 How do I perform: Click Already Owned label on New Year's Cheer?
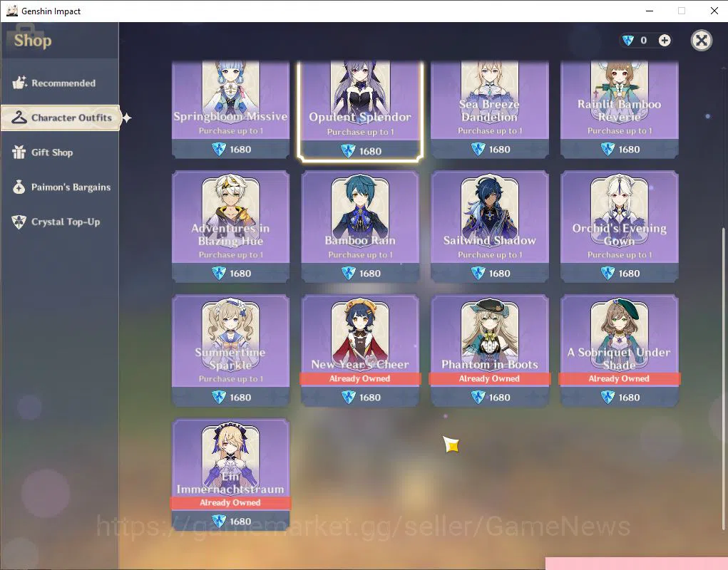click(360, 378)
